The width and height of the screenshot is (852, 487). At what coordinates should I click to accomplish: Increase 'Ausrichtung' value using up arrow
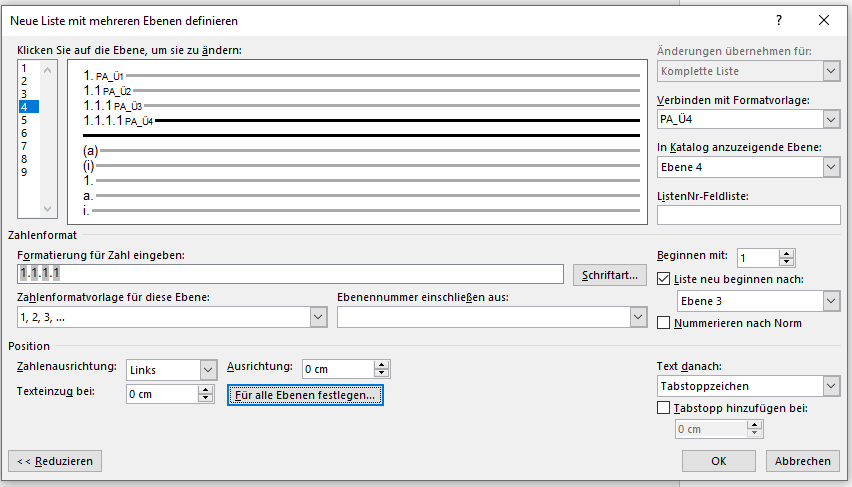tap(381, 364)
